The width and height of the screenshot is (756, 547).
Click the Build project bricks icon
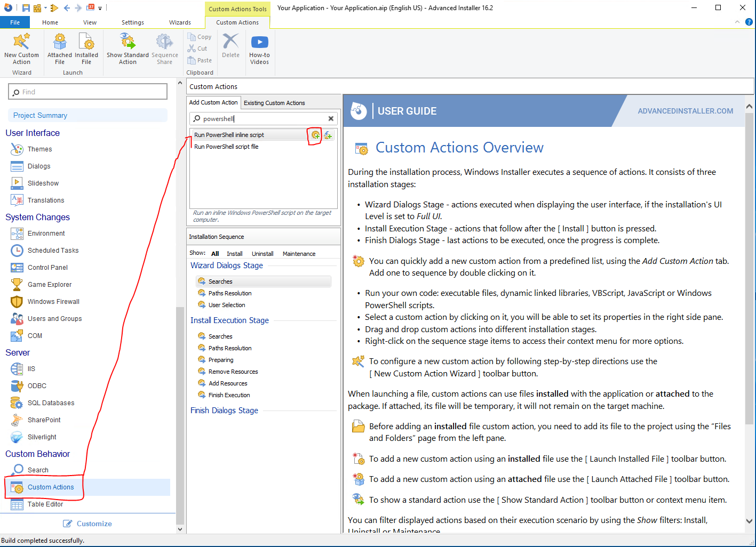click(x=37, y=8)
